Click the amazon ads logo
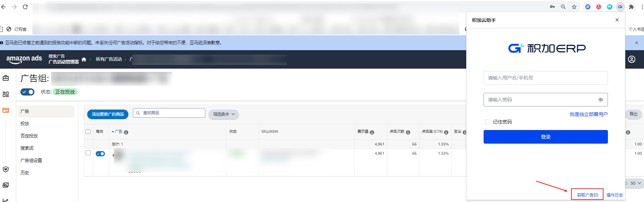 click(x=24, y=59)
